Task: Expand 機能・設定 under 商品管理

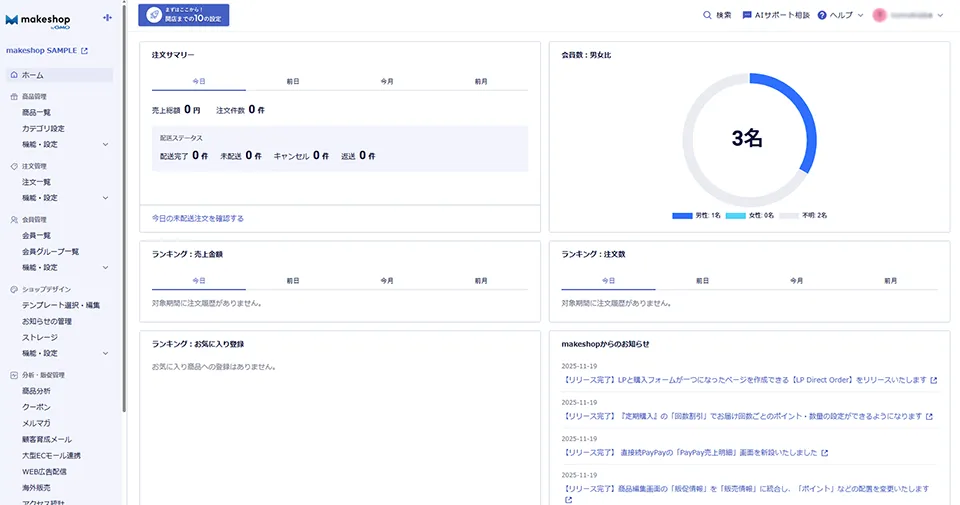Action: point(106,144)
